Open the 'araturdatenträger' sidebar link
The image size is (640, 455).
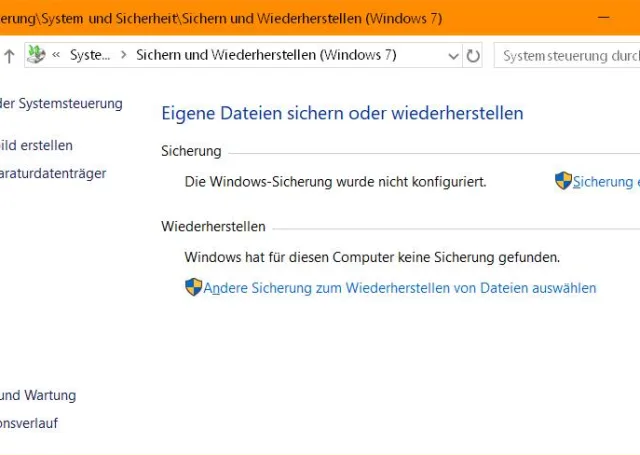click(x=53, y=173)
